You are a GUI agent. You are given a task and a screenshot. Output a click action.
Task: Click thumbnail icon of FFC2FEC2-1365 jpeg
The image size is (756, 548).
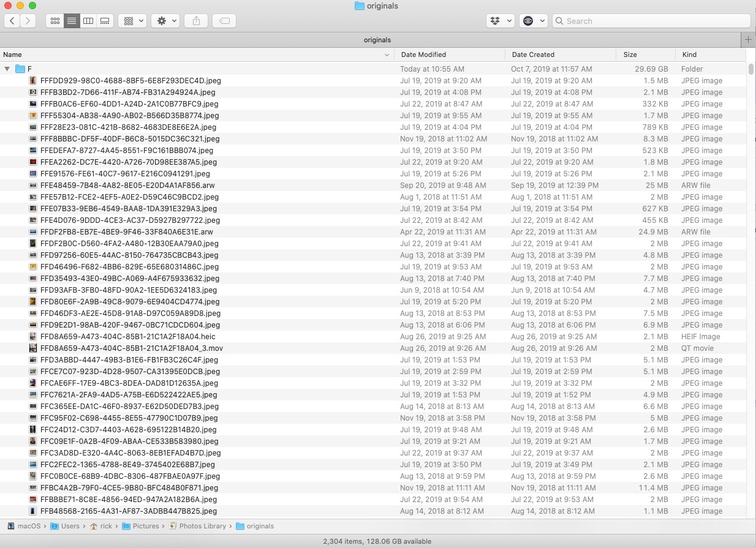(x=33, y=465)
